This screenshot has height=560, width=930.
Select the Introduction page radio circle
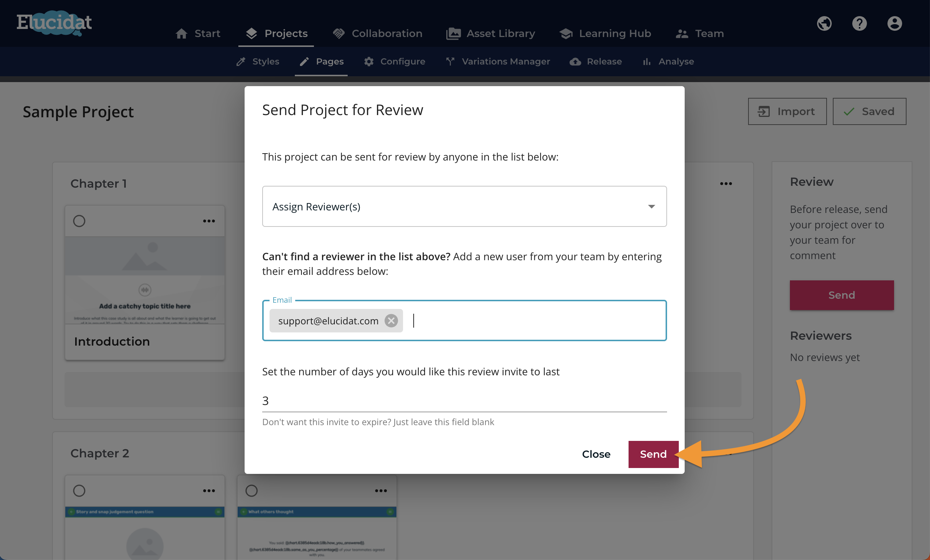pyautogui.click(x=79, y=221)
